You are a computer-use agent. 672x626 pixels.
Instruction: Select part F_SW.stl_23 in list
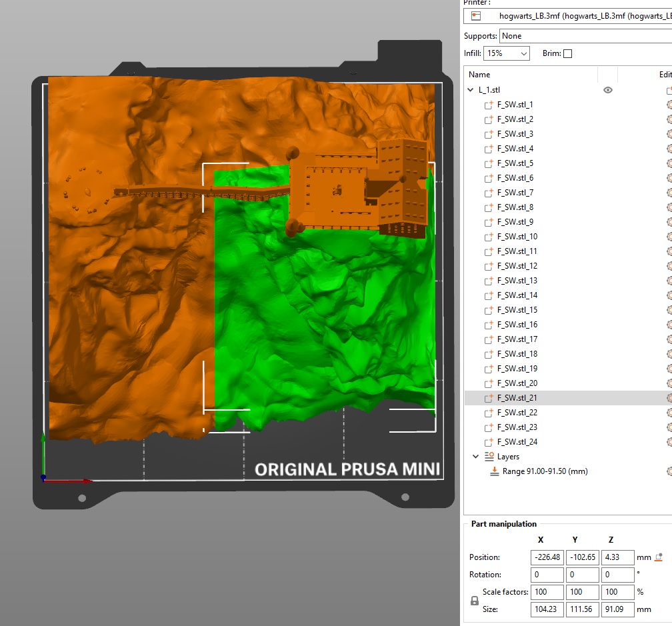click(x=568, y=427)
